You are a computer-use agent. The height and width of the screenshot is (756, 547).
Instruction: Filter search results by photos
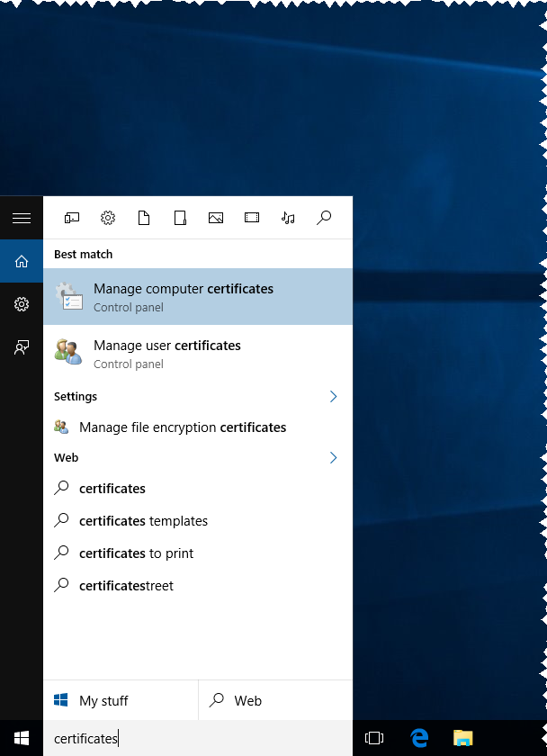tap(216, 218)
